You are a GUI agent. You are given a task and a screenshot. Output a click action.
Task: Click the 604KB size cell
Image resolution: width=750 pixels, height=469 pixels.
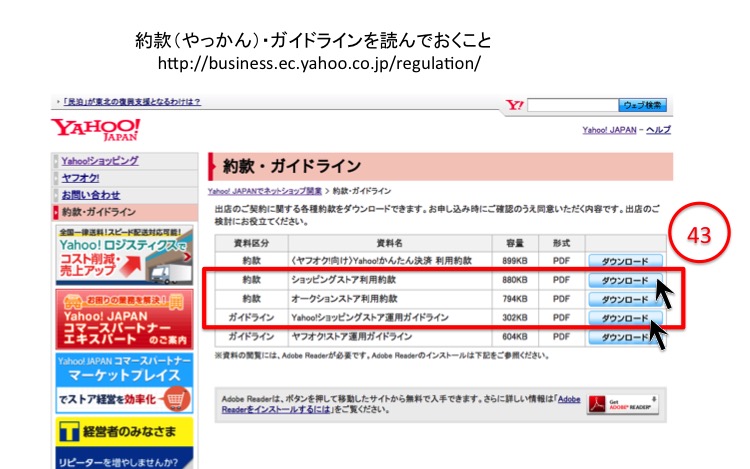pyautogui.click(x=515, y=337)
